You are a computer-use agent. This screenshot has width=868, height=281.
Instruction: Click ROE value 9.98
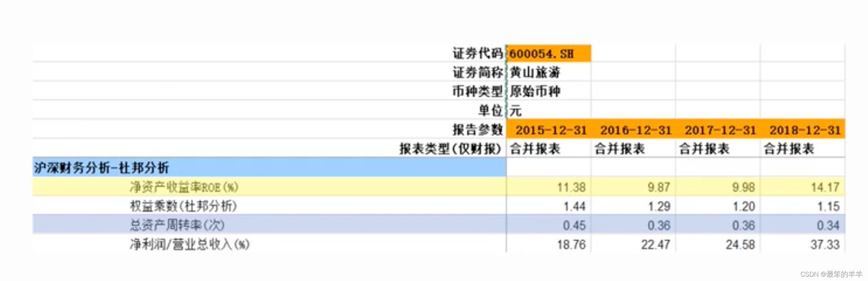pyautogui.click(x=743, y=187)
